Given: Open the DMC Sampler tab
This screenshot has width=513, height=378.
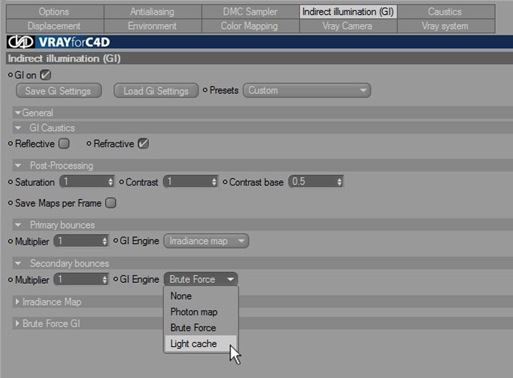Looking at the screenshot, I should coord(250,12).
